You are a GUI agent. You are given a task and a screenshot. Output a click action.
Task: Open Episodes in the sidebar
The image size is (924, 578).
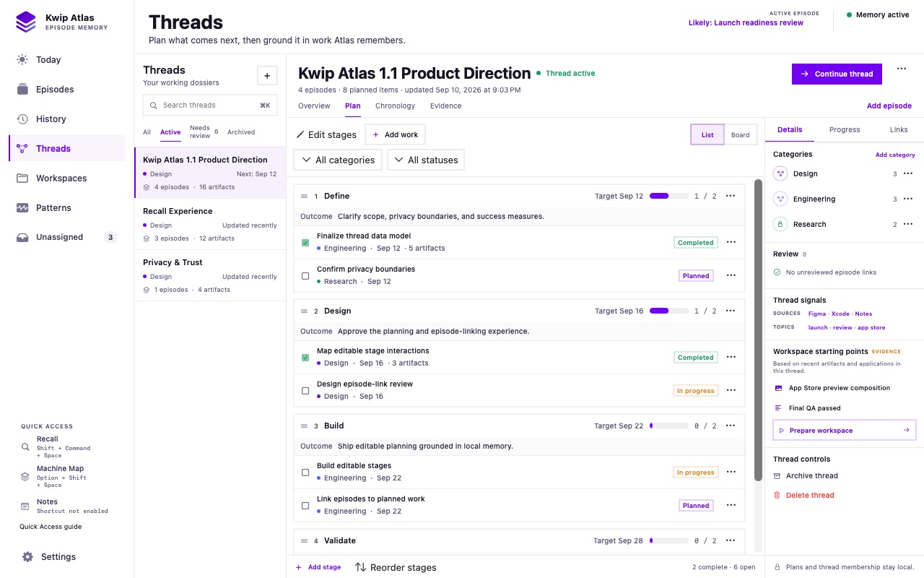pyautogui.click(x=66, y=90)
